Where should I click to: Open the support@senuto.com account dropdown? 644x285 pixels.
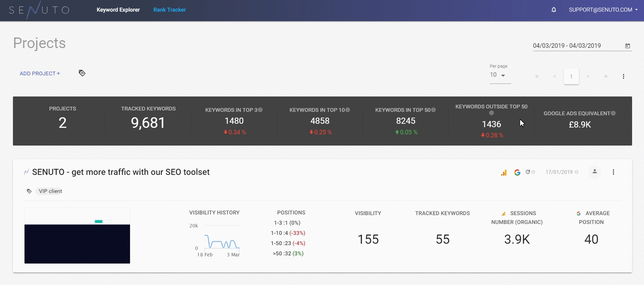603,10
